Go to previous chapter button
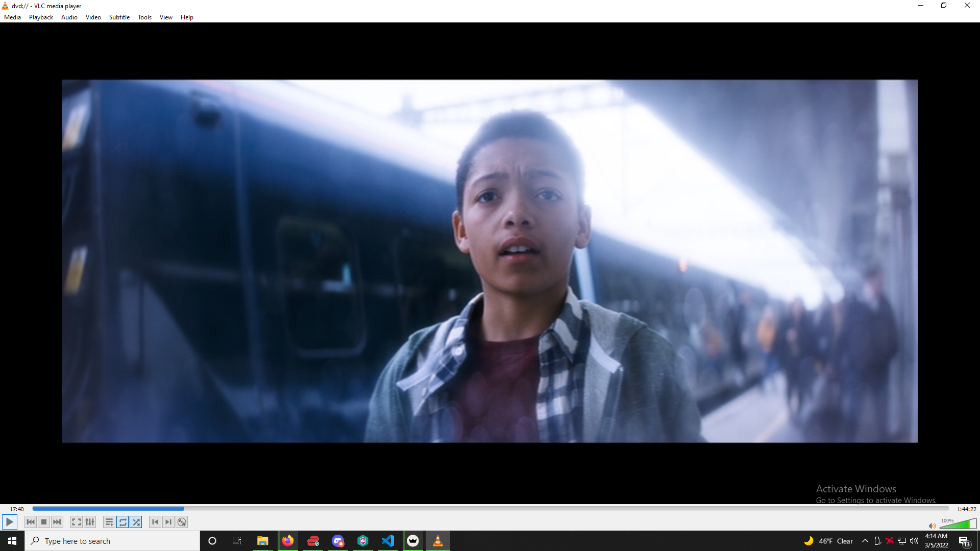This screenshot has width=980, height=551. point(31,522)
